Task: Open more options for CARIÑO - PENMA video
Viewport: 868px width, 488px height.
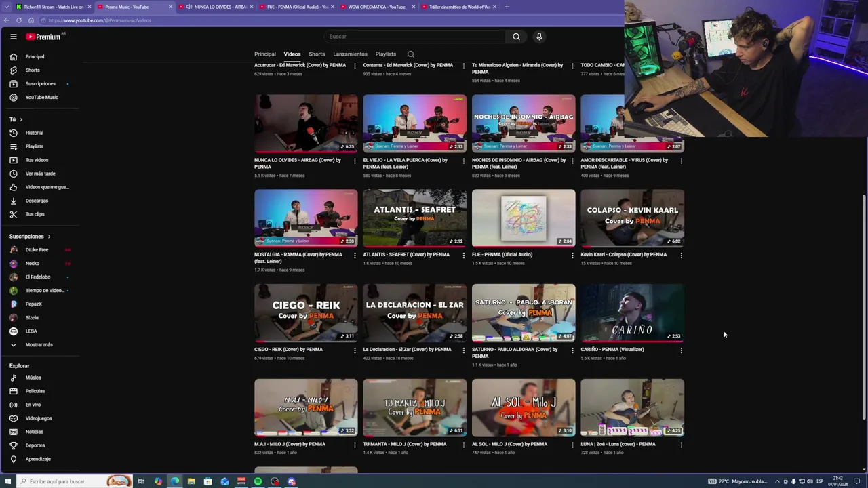Action: click(x=681, y=350)
